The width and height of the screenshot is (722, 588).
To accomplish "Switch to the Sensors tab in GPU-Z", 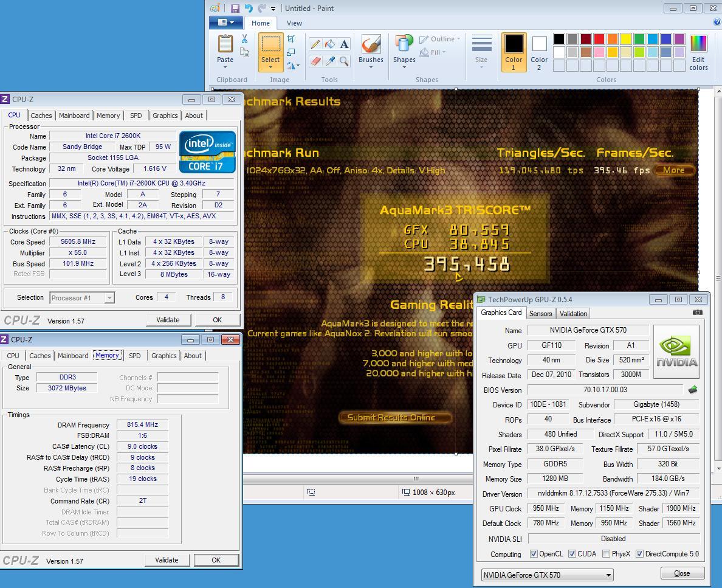I will [540, 313].
